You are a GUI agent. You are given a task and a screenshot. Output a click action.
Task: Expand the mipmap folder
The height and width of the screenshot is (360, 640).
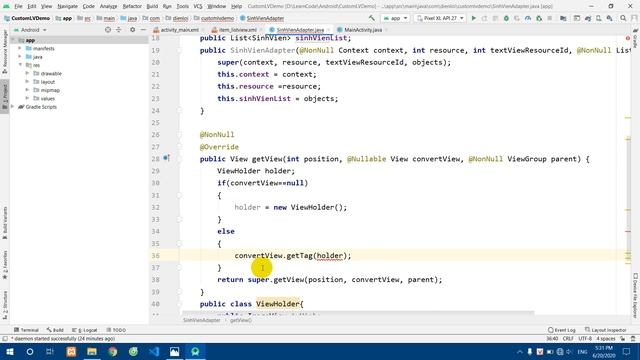27,90
